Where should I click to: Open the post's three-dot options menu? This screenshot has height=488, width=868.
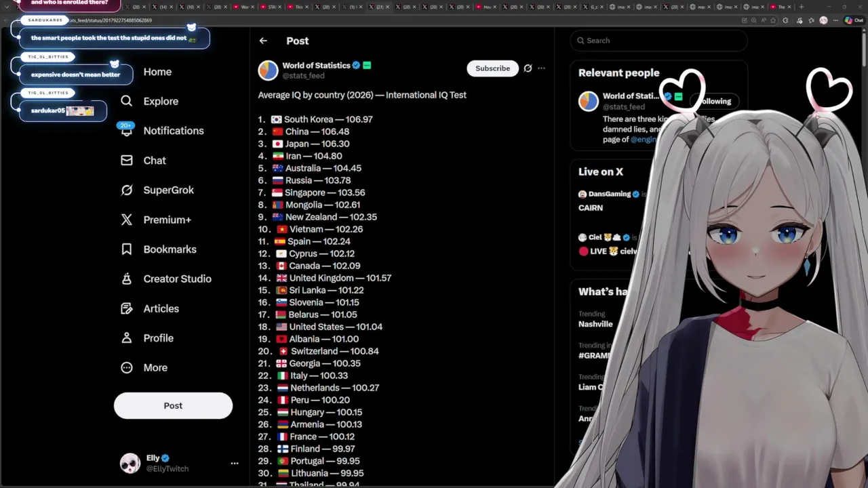[541, 68]
